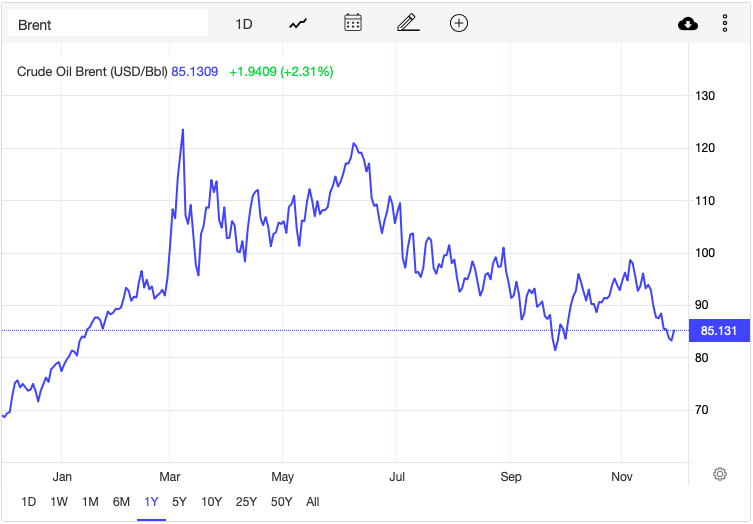Viewport: 753px width, 524px height.
Task: Select the active 1Y range tab
Action: (x=152, y=501)
